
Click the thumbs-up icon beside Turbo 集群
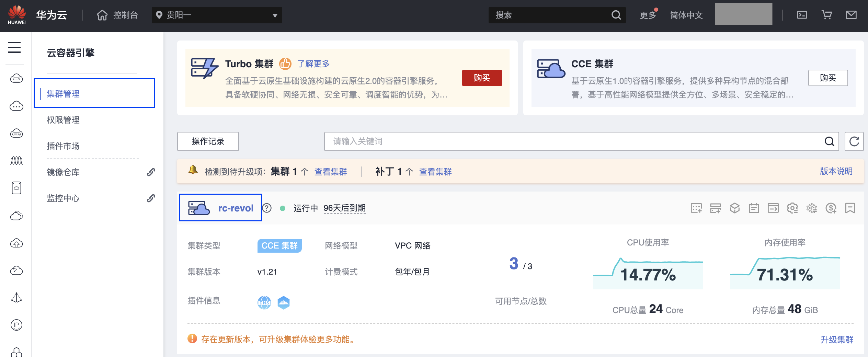tap(285, 64)
